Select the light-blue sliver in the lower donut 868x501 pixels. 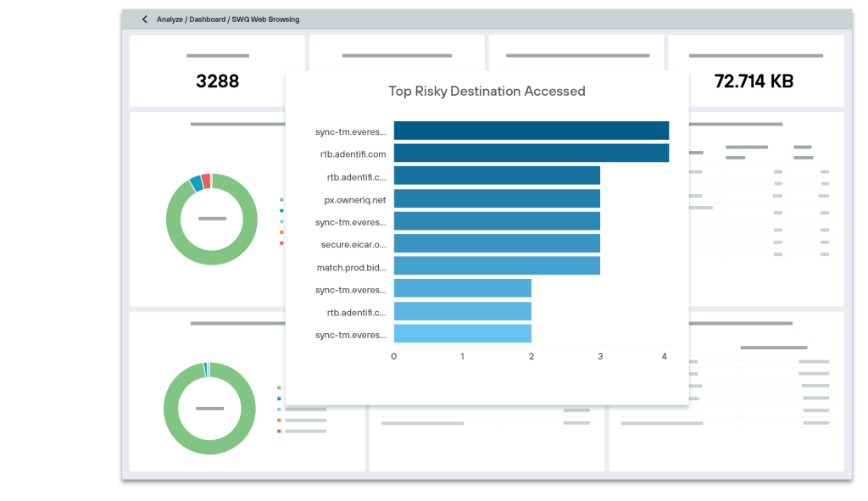(207, 370)
